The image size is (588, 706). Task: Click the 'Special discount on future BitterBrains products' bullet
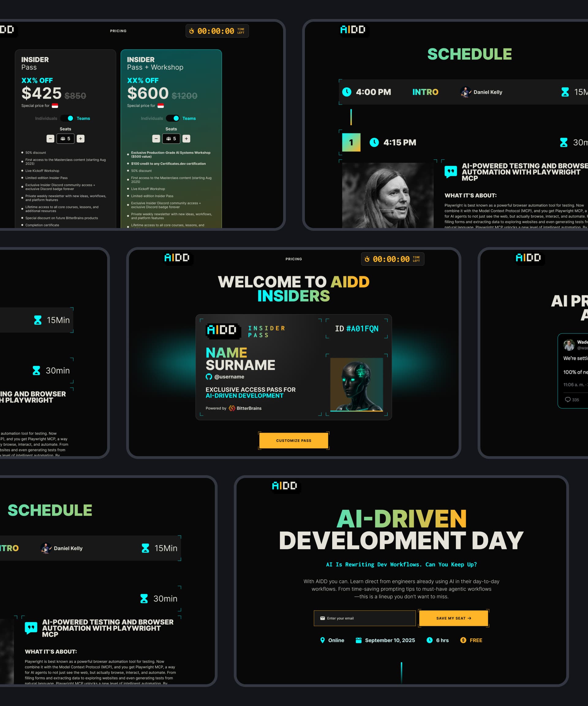coord(62,218)
